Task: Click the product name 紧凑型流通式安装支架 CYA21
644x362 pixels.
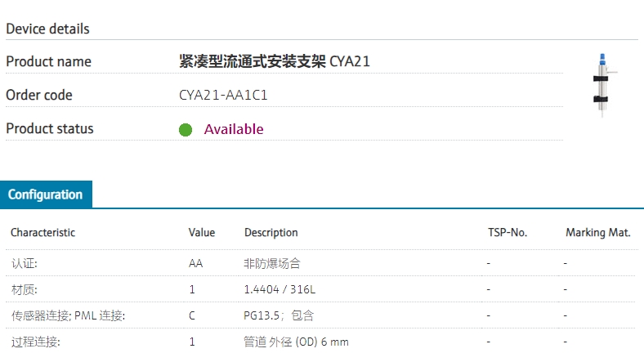Action: click(275, 61)
